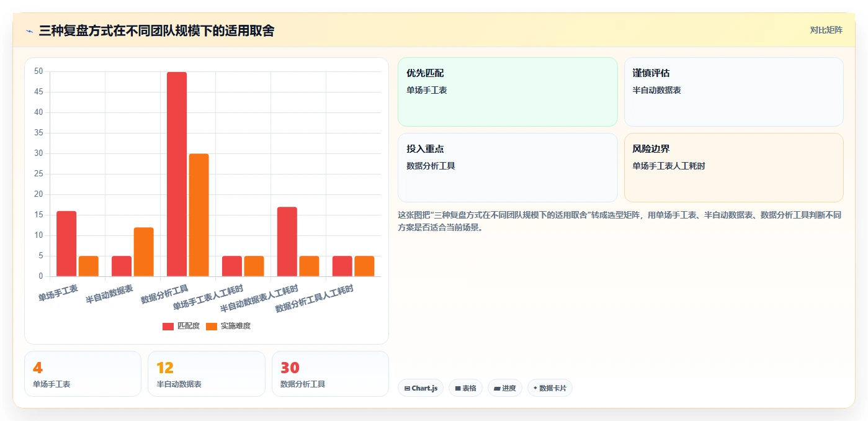Open the 风险边界 card
Viewport: 868px width, 421px height.
[x=733, y=168]
